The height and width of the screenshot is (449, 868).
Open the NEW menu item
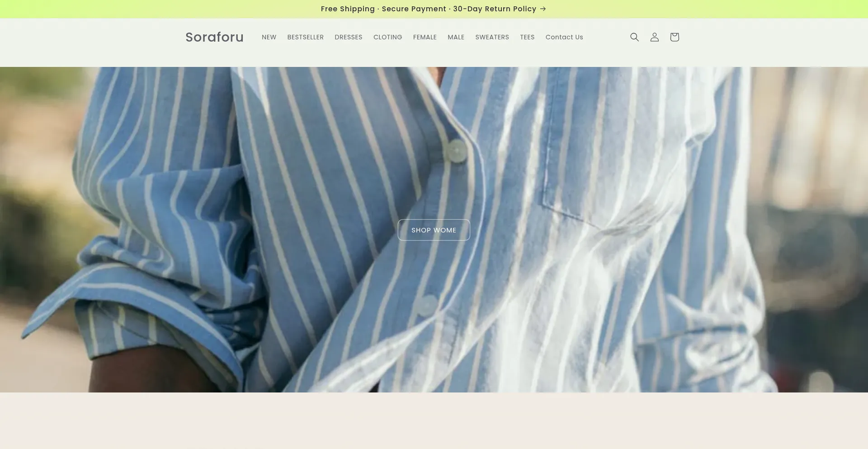269,37
